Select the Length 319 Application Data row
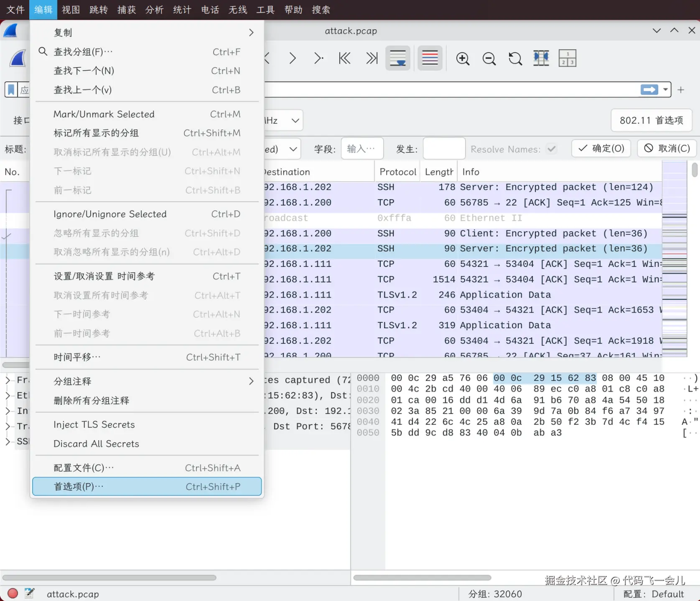Screen dimensions: 700x601 pyautogui.click(x=463, y=325)
